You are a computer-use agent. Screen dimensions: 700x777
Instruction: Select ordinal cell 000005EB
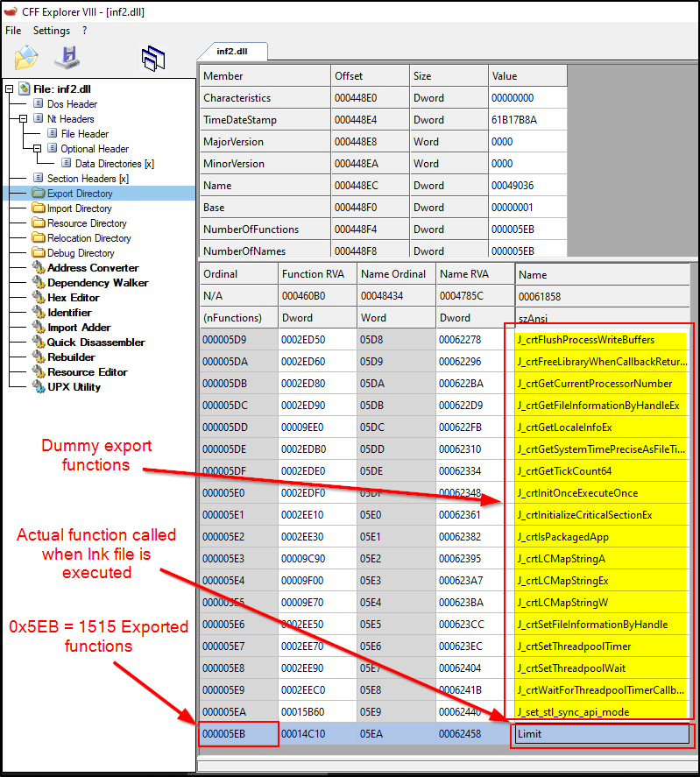(x=238, y=734)
